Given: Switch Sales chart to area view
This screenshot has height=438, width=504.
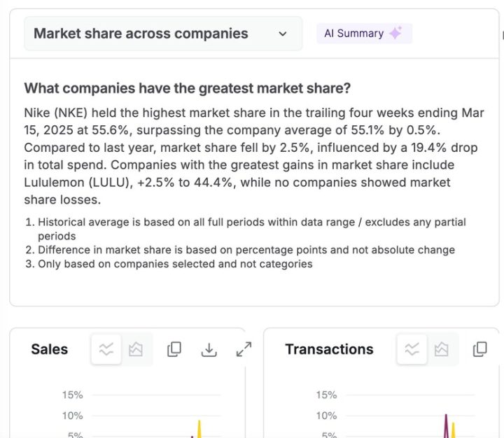Looking at the screenshot, I should click(136, 349).
